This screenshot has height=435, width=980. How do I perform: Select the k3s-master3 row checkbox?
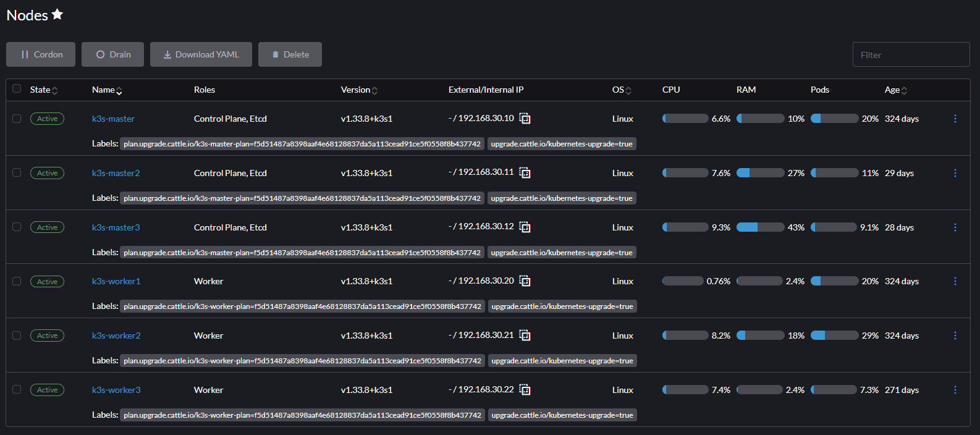[x=17, y=227]
